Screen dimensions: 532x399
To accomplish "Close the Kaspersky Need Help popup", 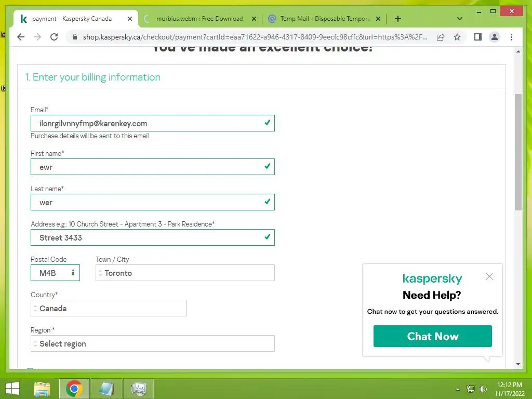I will point(489,276).
